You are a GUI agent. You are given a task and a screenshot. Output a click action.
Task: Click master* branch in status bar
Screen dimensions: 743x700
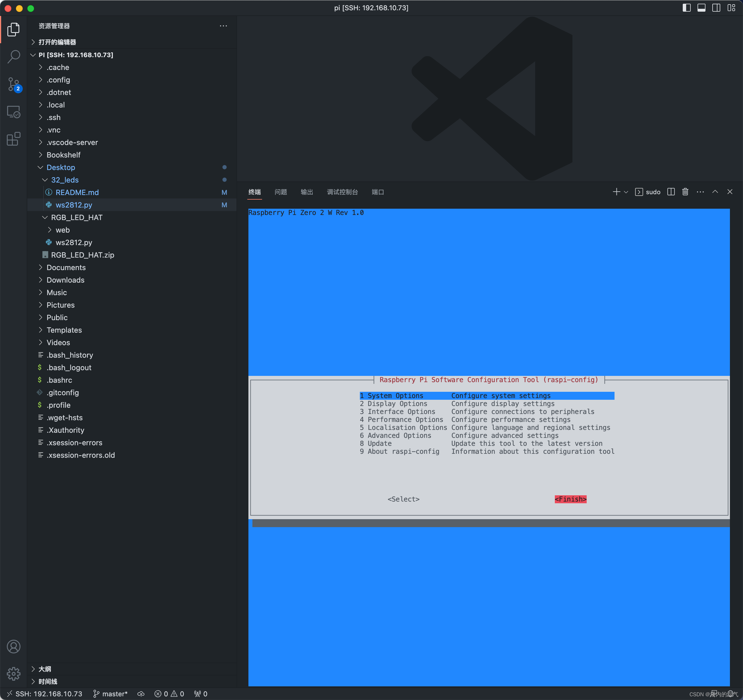[x=111, y=694]
